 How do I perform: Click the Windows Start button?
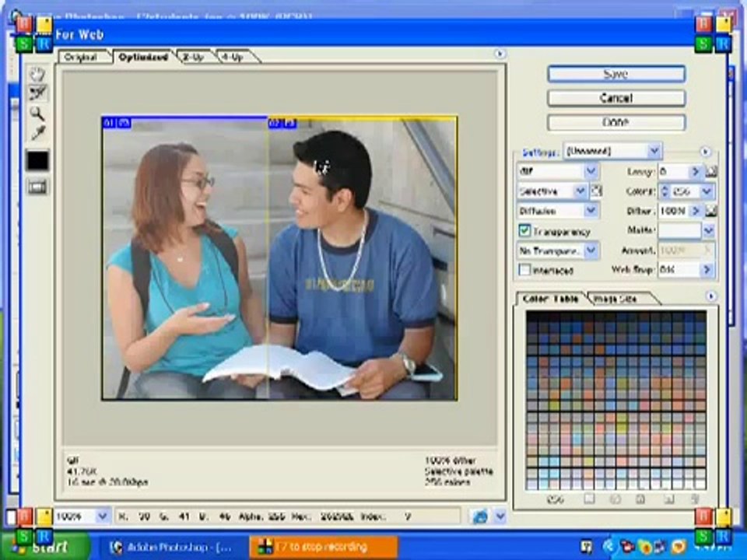[x=45, y=546]
